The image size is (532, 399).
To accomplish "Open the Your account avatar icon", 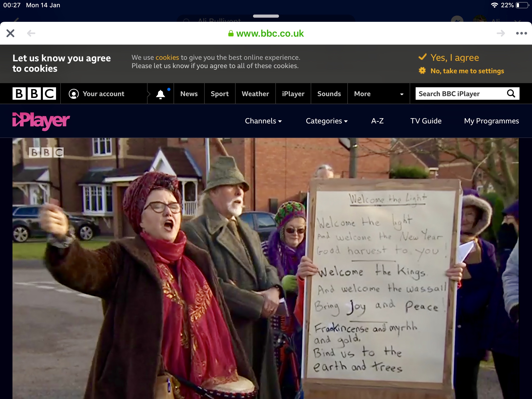I will point(74,94).
